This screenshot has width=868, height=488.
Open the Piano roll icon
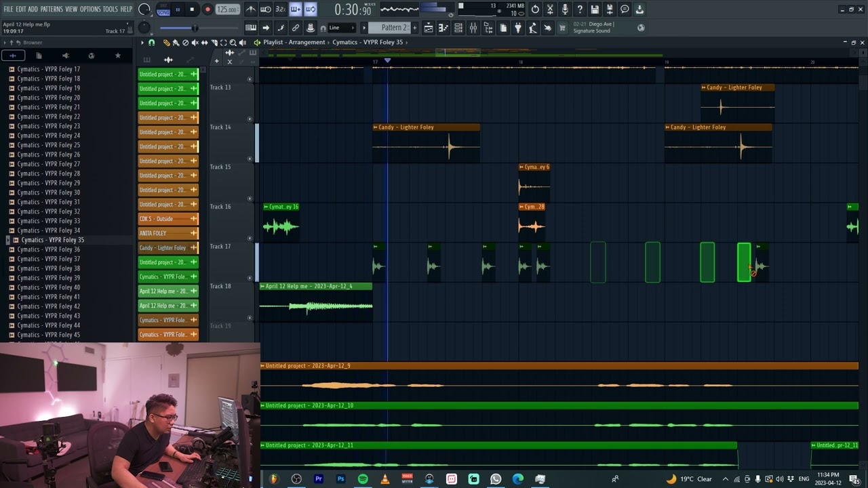coord(443,28)
